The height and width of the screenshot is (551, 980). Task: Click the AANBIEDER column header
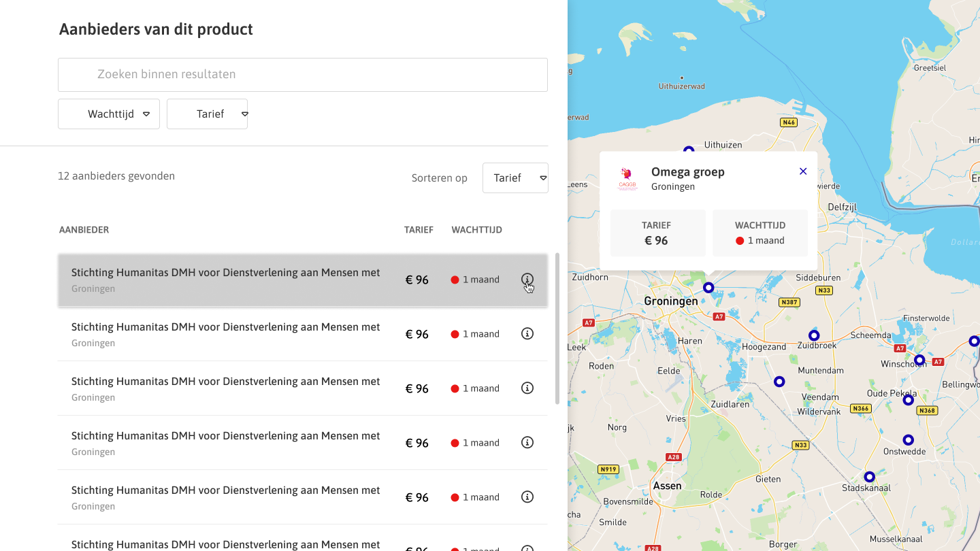pyautogui.click(x=84, y=230)
